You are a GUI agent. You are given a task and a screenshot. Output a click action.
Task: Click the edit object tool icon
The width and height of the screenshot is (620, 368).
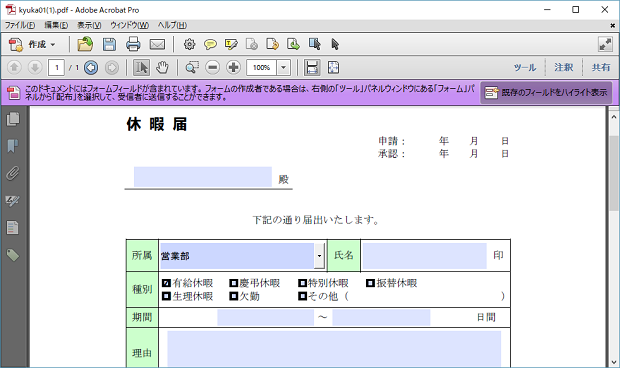point(315,44)
